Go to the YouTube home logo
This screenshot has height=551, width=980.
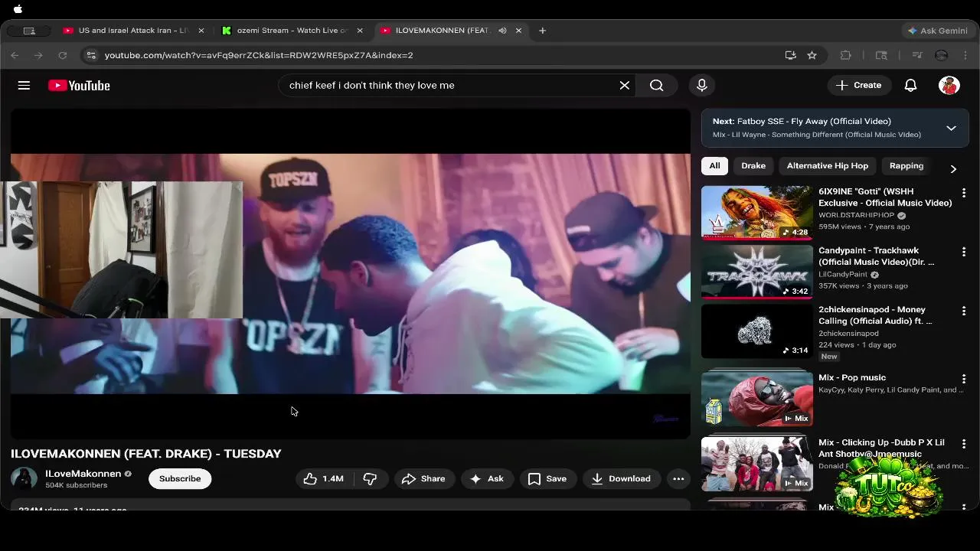[79, 86]
